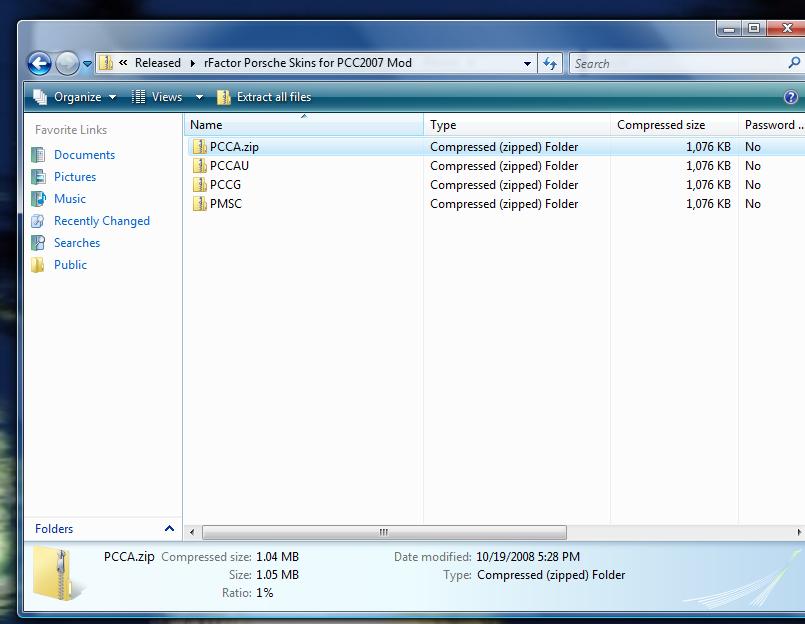The height and width of the screenshot is (624, 805).
Task: Sort by Type column header
Action: click(517, 125)
